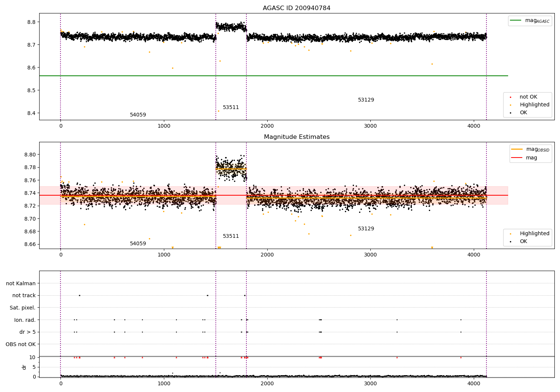
Task: Click the 'Sat. pixel.' axis label
Action: click(x=22, y=308)
